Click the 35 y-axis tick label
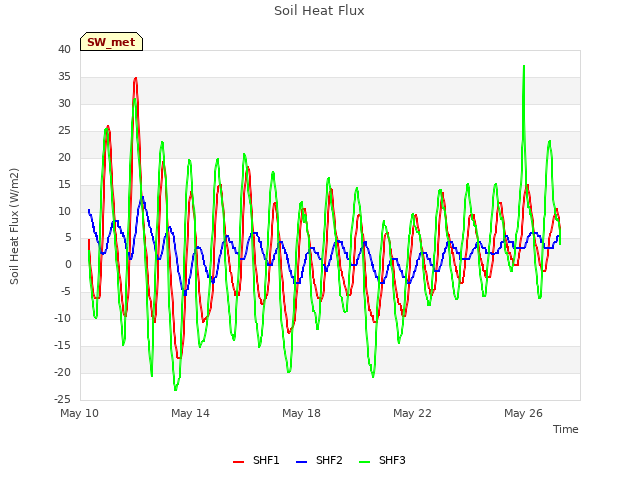640x480 pixels. pos(64,76)
